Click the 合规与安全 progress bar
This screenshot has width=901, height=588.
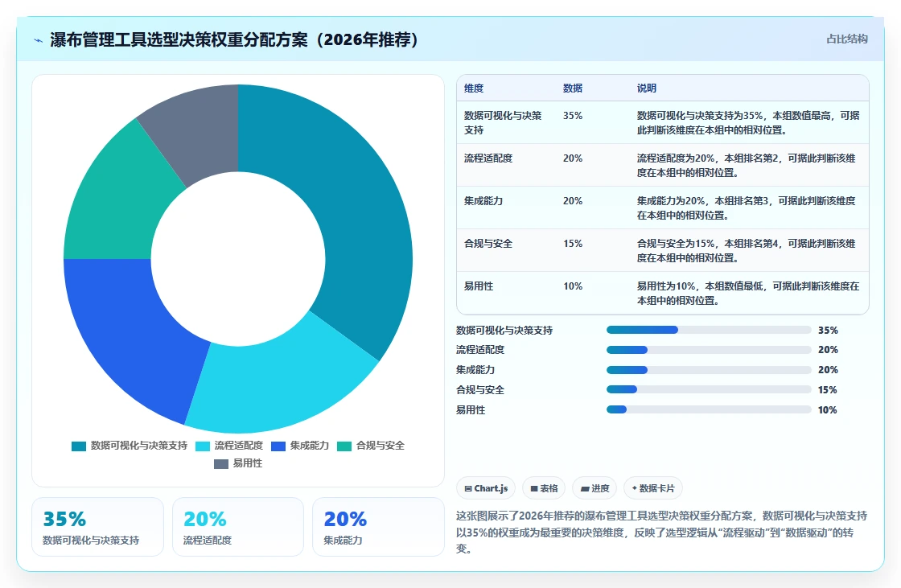click(709, 389)
